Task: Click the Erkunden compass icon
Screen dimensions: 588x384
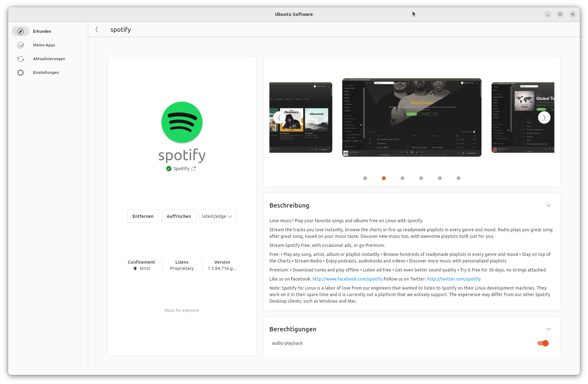Action: pyautogui.click(x=21, y=31)
